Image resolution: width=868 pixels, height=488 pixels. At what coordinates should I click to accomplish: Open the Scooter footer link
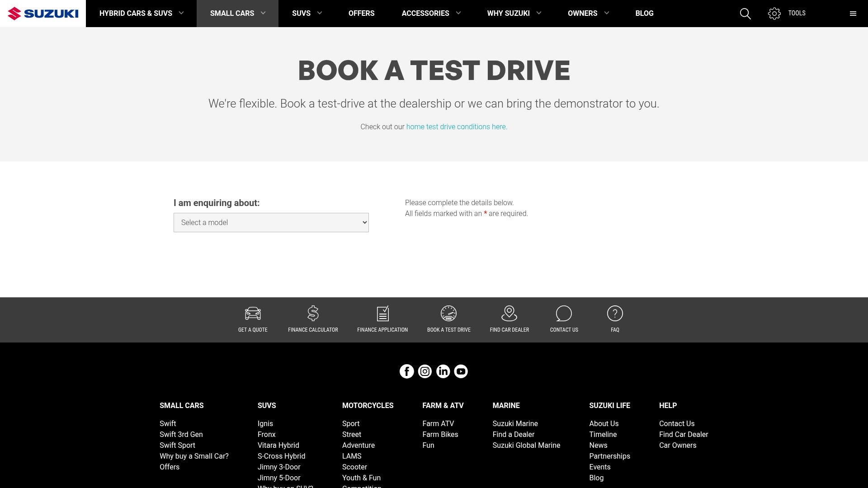354,467
